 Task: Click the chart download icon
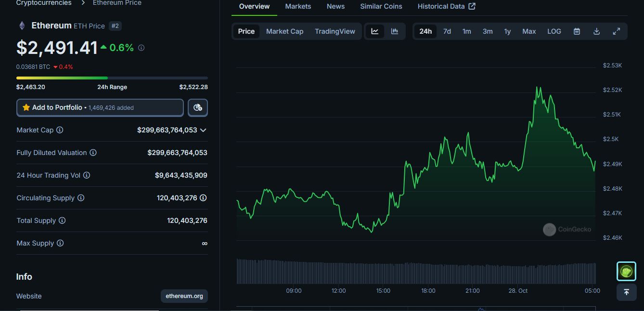[x=596, y=31]
